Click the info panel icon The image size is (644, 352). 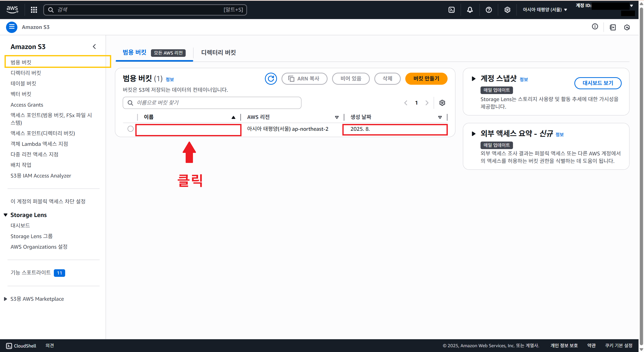(595, 27)
